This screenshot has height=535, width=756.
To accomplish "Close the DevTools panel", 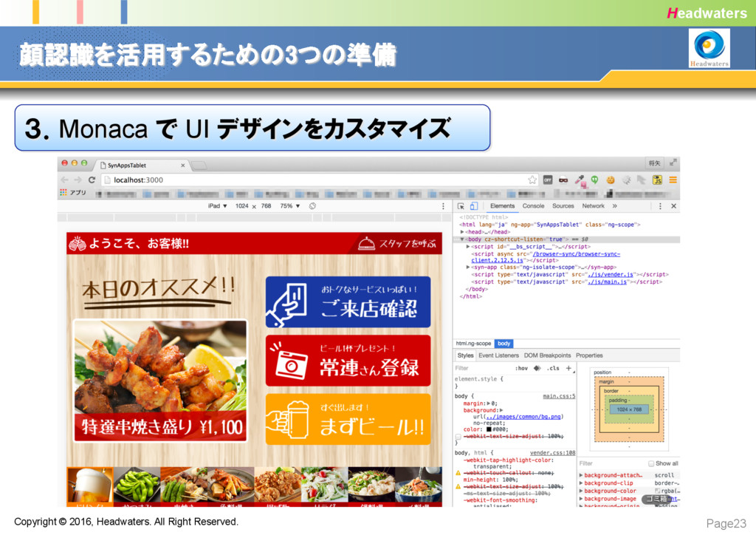I will coord(673,206).
